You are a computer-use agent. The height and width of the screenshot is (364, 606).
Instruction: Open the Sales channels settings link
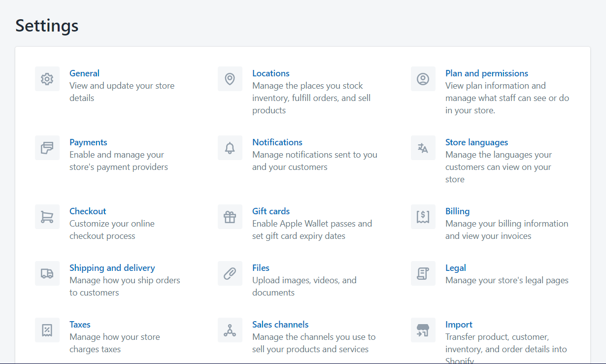click(x=280, y=325)
